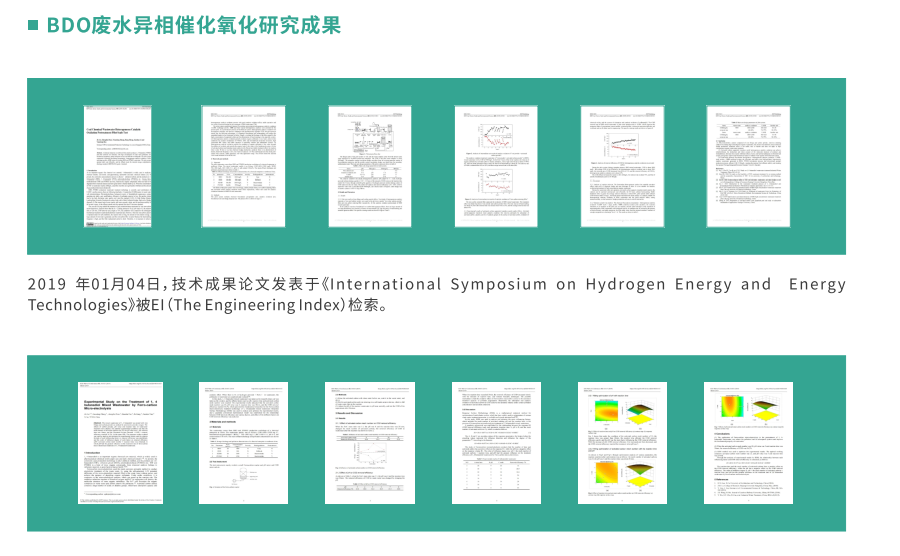900x556 pixels.
Task: Open first paper title page thumbnail, top row
Action: coord(118,166)
